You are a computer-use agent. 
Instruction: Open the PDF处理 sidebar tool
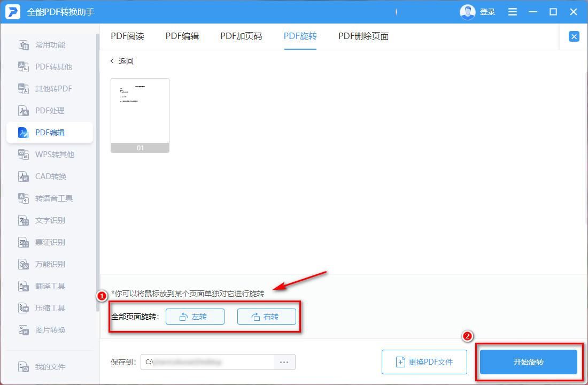[x=51, y=110]
